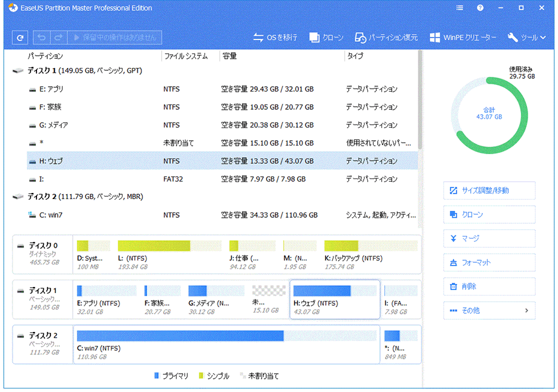The width and height of the screenshot is (558, 392).
Task: Select G: メディア block in disk map
Action: (217, 300)
